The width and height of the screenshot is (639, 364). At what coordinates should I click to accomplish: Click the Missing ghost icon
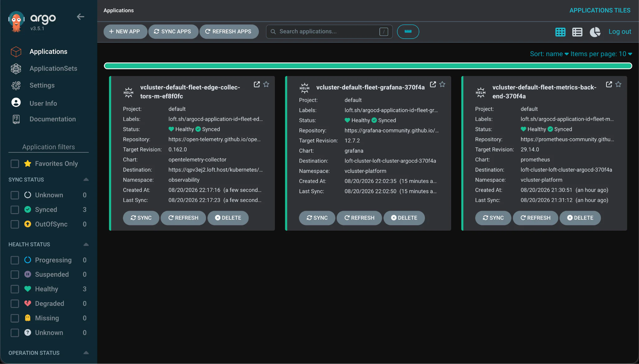tap(28, 318)
